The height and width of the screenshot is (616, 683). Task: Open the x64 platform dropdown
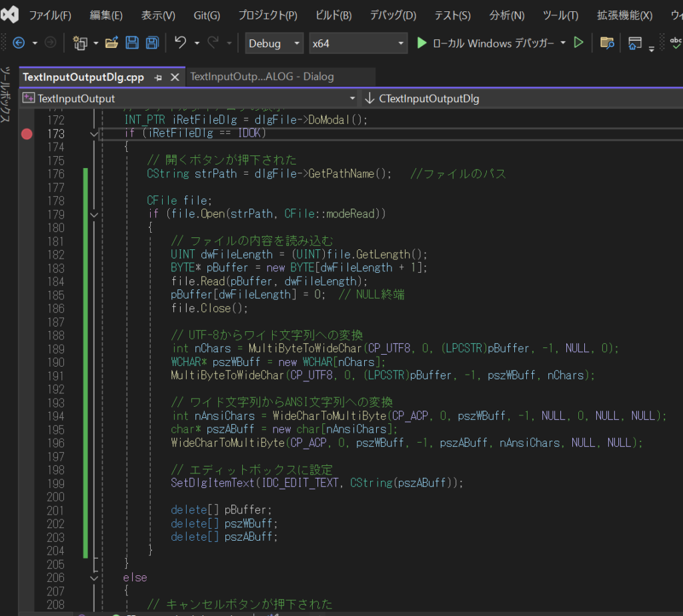point(358,43)
